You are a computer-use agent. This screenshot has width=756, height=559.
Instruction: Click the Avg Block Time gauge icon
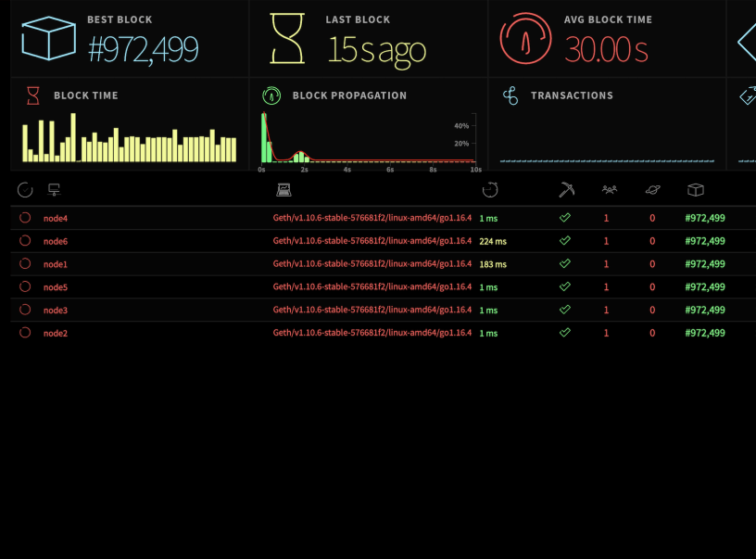tap(526, 40)
